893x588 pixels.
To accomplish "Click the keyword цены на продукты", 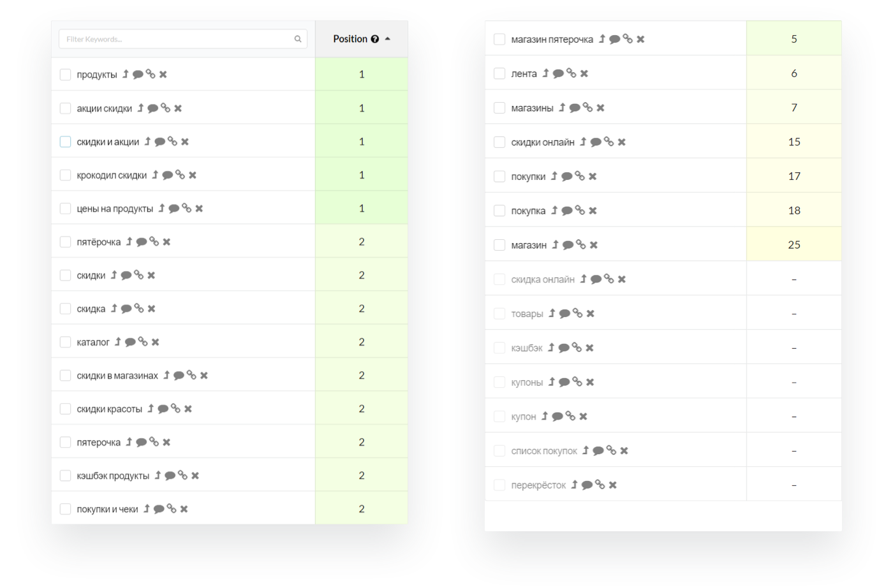I will coord(115,209).
